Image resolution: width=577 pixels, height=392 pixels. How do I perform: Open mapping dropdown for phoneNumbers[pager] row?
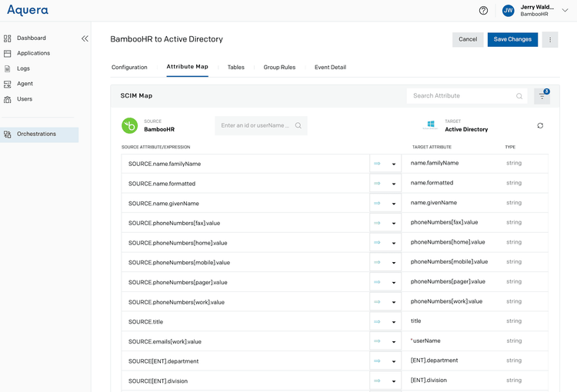pyautogui.click(x=394, y=282)
